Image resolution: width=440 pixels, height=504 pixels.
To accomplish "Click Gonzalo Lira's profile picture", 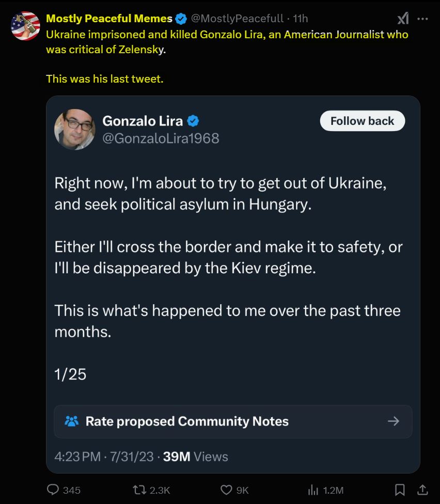I will [x=75, y=129].
